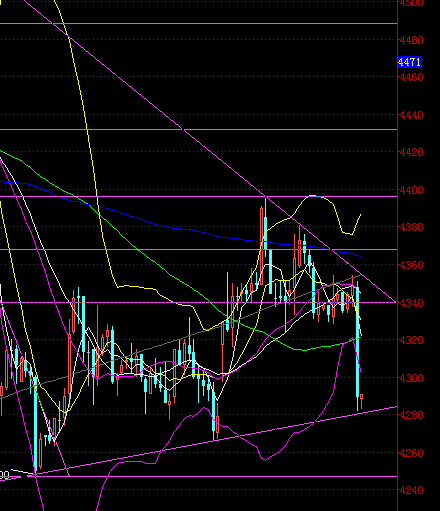440x511 pixels.
Task: Click the 4480 price axis label
Action: click(x=412, y=40)
